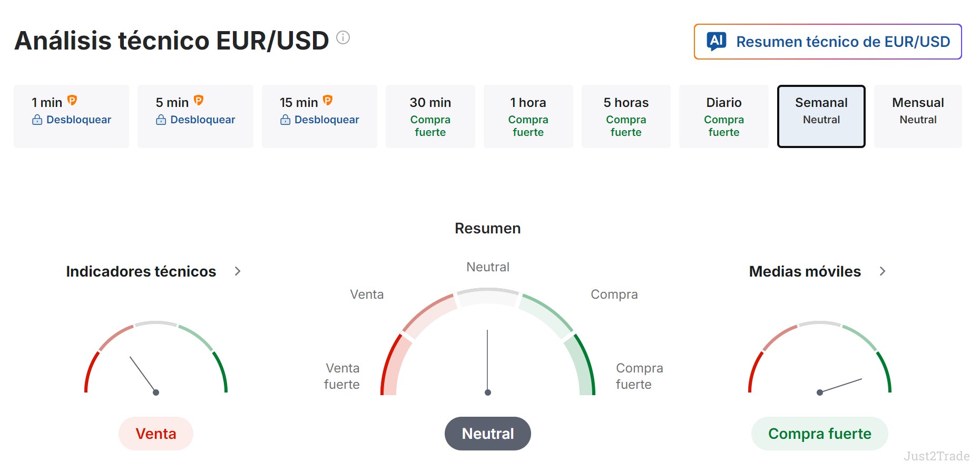Screen dimensions: 980x471
Task: Click the orange Pro badge next to 5 min
Action: (199, 100)
